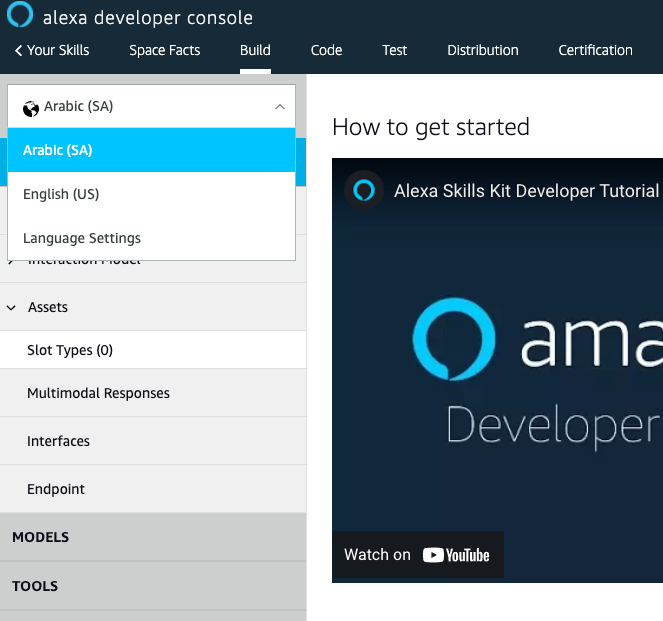This screenshot has height=621, width=663.
Task: Click the Alexa logo icon in header
Action: [20, 17]
